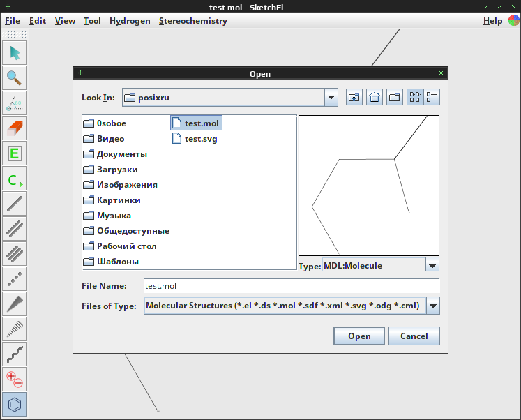Image resolution: width=521 pixels, height=420 pixels.
Task: Select the dotted zero-order bond tool
Action: [14, 279]
